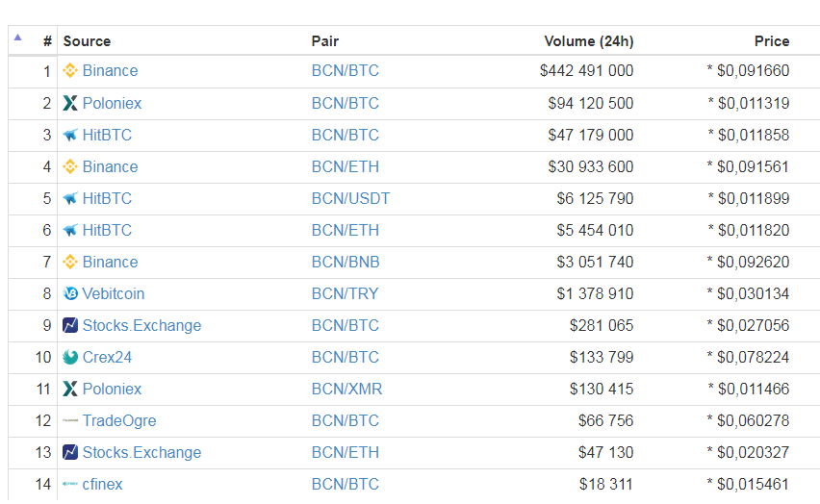The width and height of the screenshot is (820, 504).
Task: Open BCN/BTC pair link for Binance row 1
Action: 346,70
